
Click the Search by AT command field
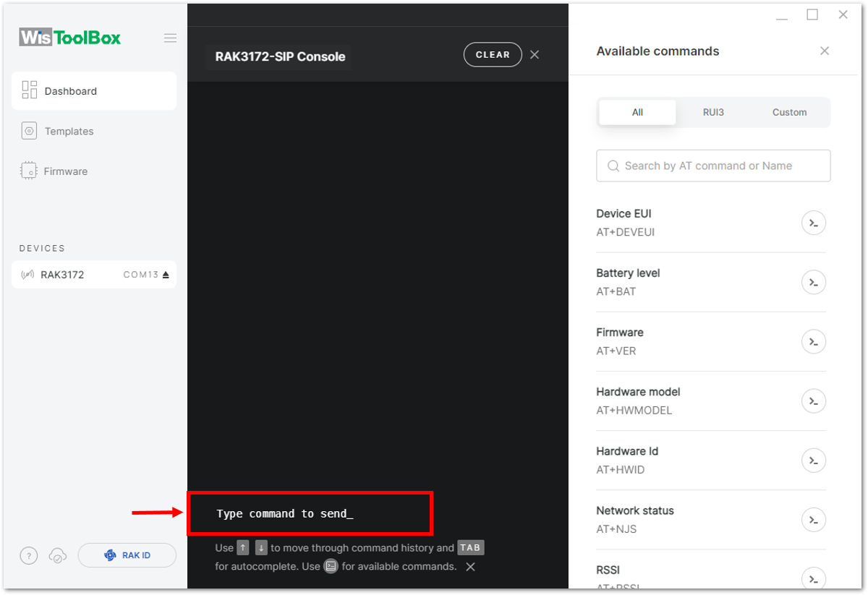tap(713, 166)
